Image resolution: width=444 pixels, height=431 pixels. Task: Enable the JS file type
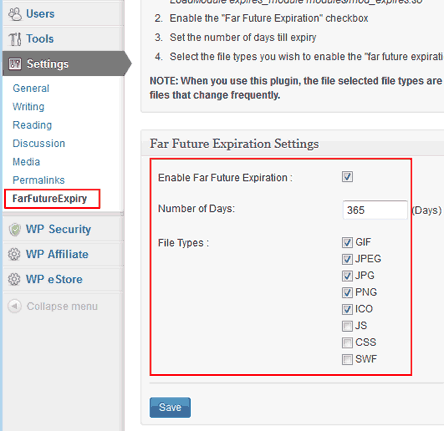coord(347,326)
